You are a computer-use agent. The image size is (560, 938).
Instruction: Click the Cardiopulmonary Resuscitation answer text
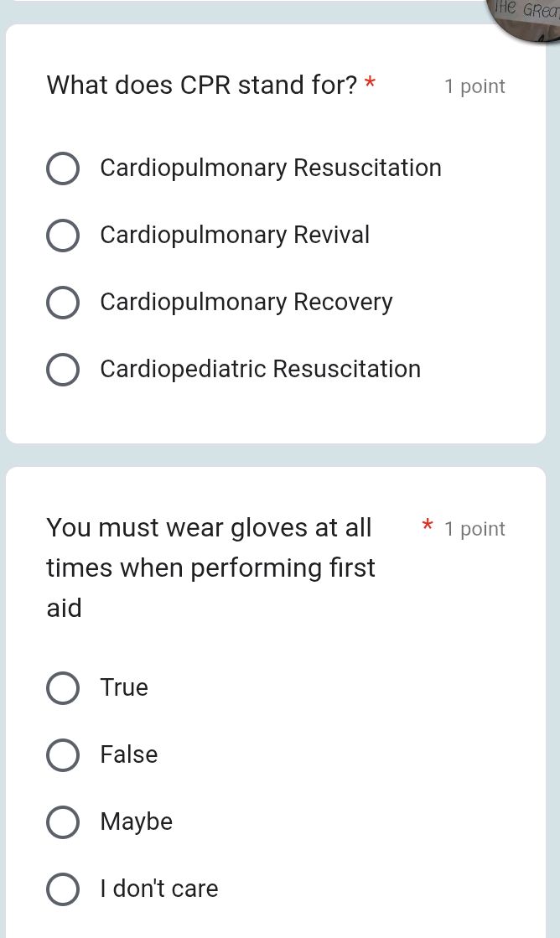(x=270, y=168)
